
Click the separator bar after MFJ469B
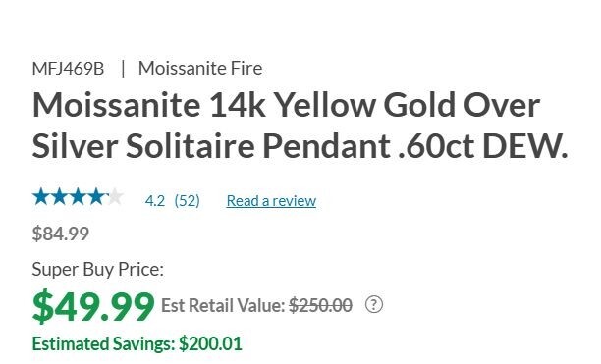click(123, 69)
